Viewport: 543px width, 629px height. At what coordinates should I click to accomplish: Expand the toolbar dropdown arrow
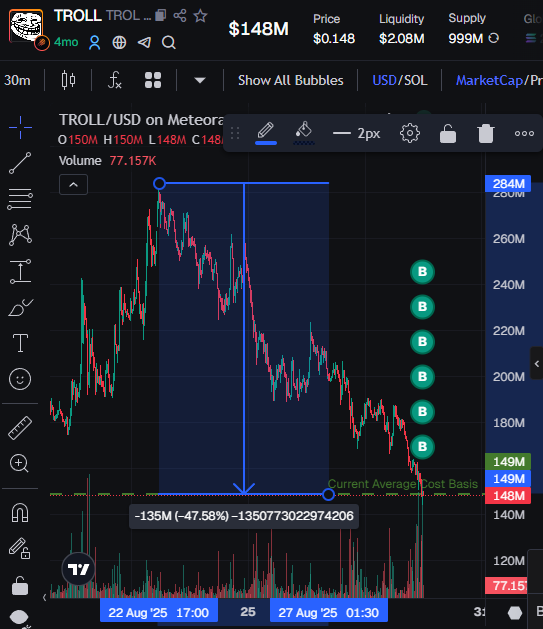point(200,80)
